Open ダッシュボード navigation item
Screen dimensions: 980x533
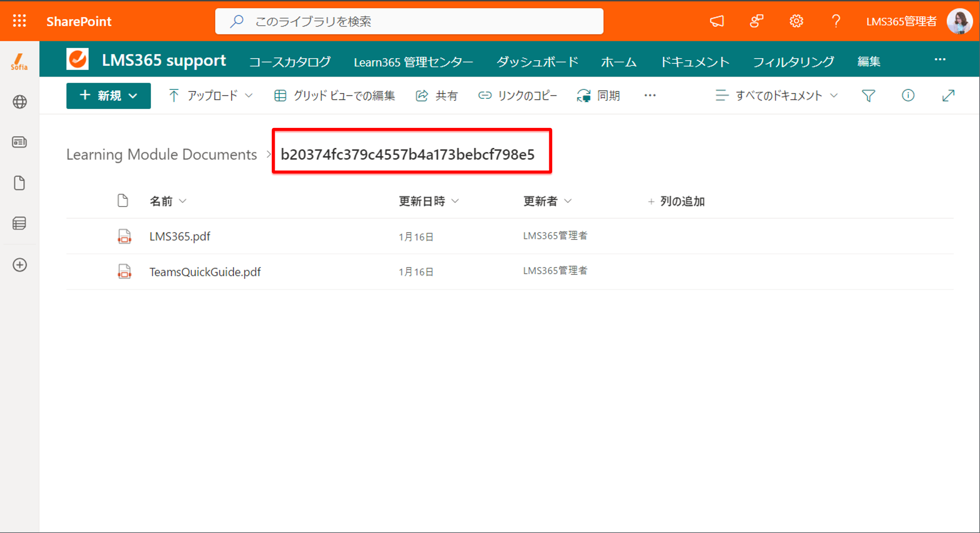537,62
